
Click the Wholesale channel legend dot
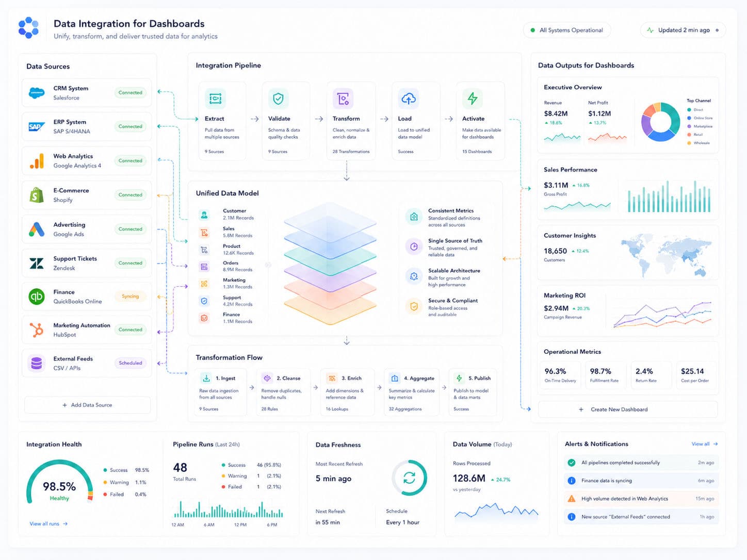689,143
